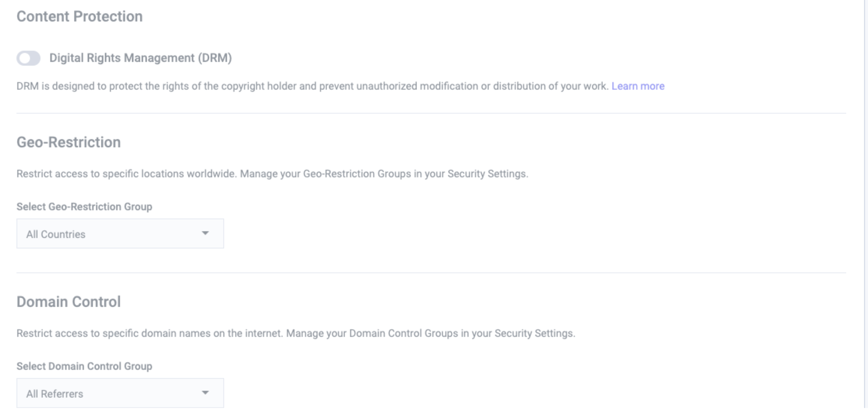
Task: Click the Select Domain Control Group label
Action: pyautogui.click(x=84, y=366)
